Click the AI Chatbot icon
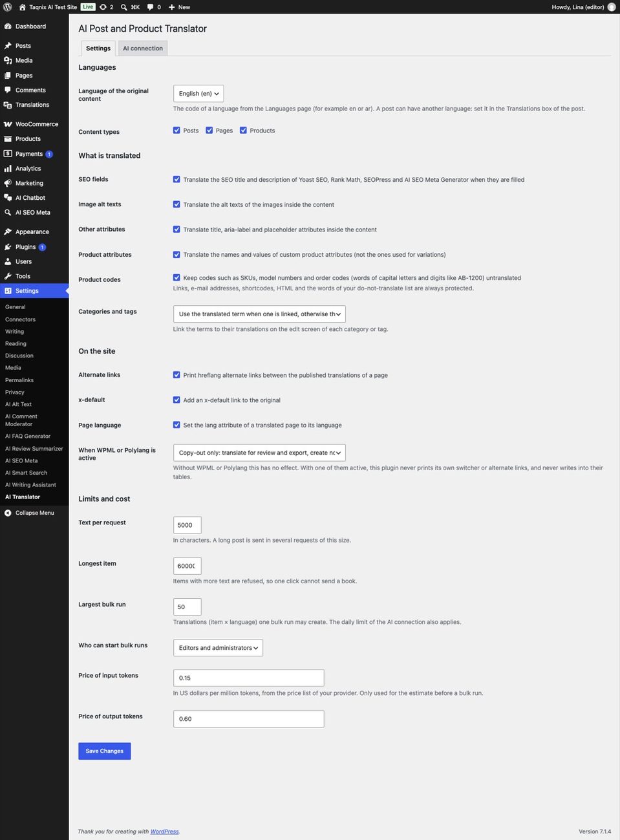Screen dimensions: 620x840 (8, 198)
